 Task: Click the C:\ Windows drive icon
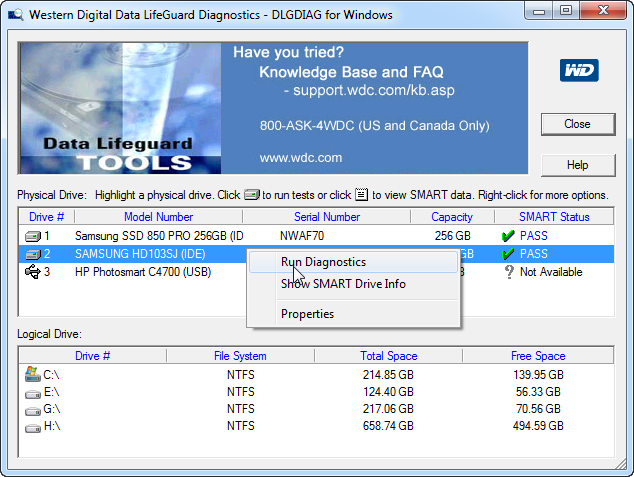point(33,374)
